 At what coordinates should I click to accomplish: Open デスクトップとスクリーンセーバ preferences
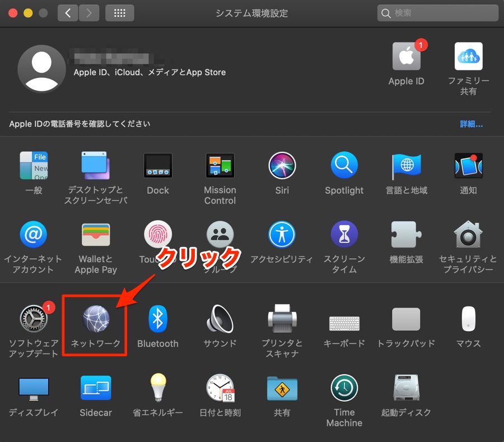tap(95, 166)
